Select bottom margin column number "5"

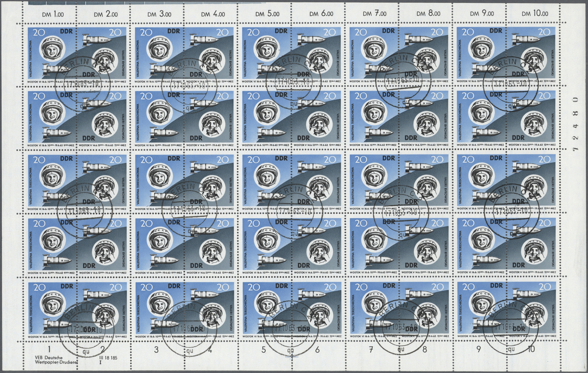264,349
